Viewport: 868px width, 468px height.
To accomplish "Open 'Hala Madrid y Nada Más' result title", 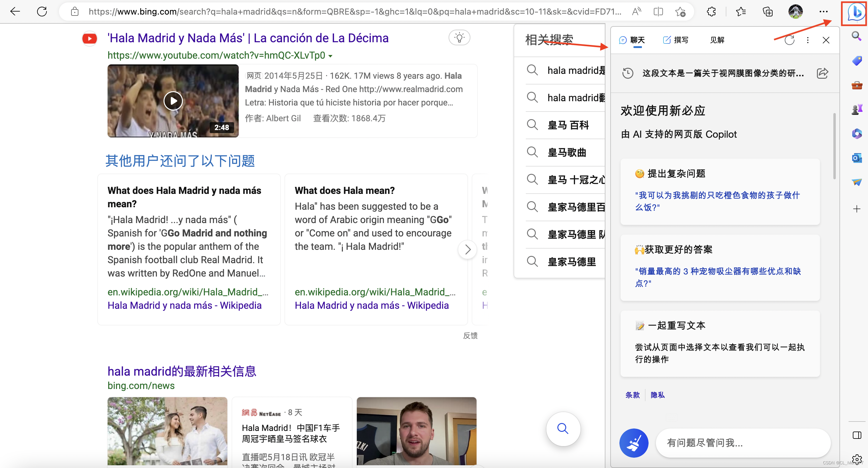I will pos(248,38).
